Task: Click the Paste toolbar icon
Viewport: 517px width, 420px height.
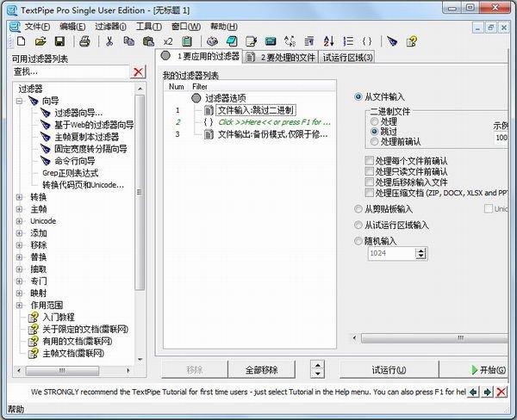Action: coord(148,41)
